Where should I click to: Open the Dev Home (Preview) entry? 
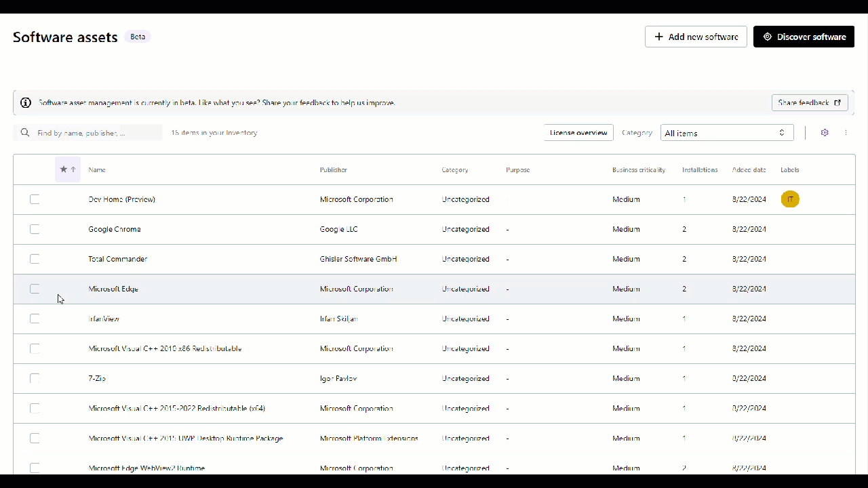pyautogui.click(x=122, y=199)
